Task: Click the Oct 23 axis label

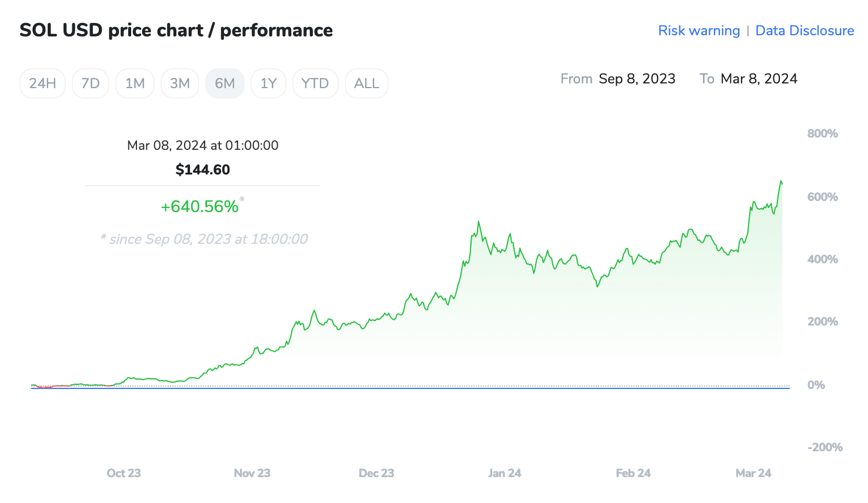Action: [123, 473]
